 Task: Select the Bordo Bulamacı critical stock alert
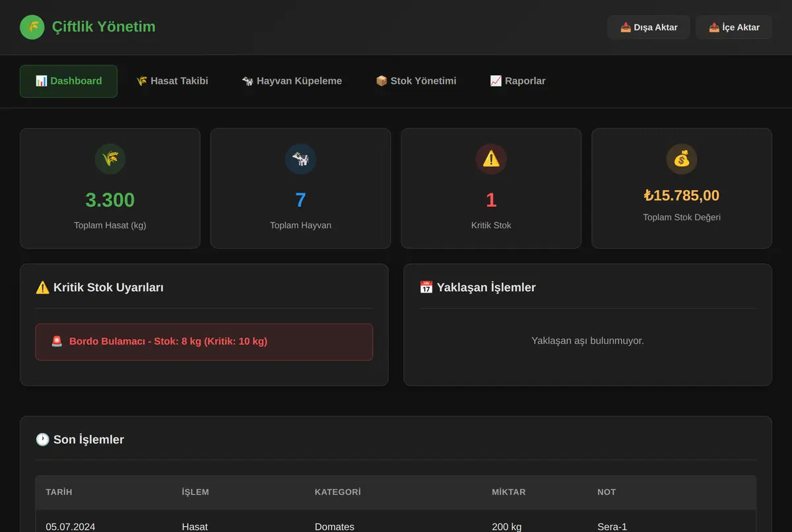(204, 342)
